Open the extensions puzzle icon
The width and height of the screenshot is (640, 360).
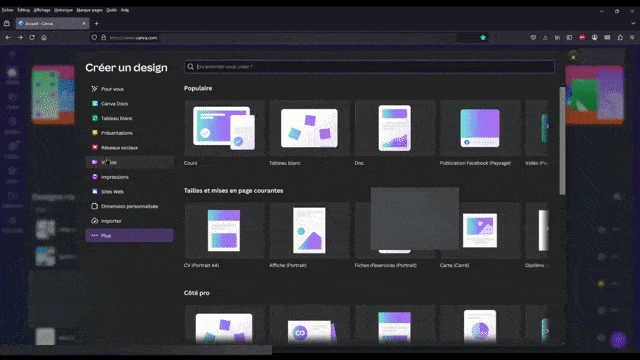(x=620, y=37)
